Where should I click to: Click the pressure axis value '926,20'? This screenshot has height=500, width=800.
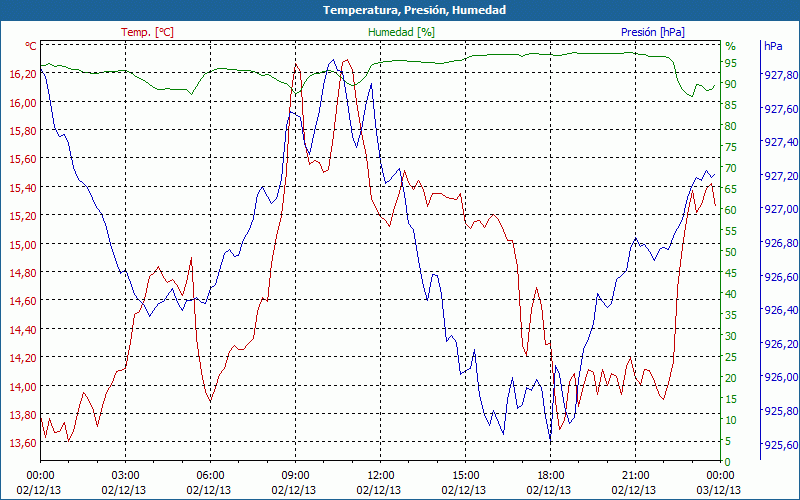click(x=780, y=344)
